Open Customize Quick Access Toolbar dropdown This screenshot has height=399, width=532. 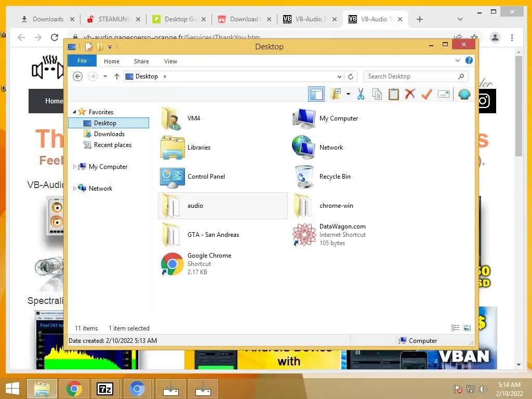(110, 47)
